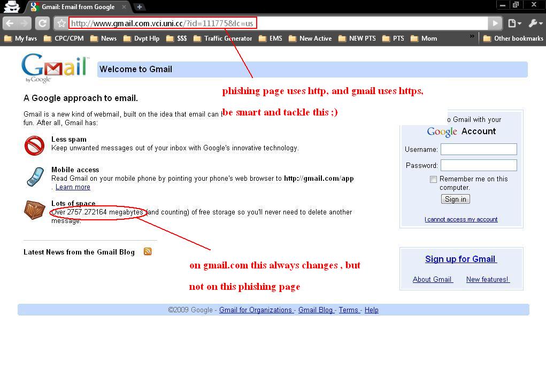Follow the Sign up for Gmail link
The width and height of the screenshot is (546, 392).
point(460,259)
